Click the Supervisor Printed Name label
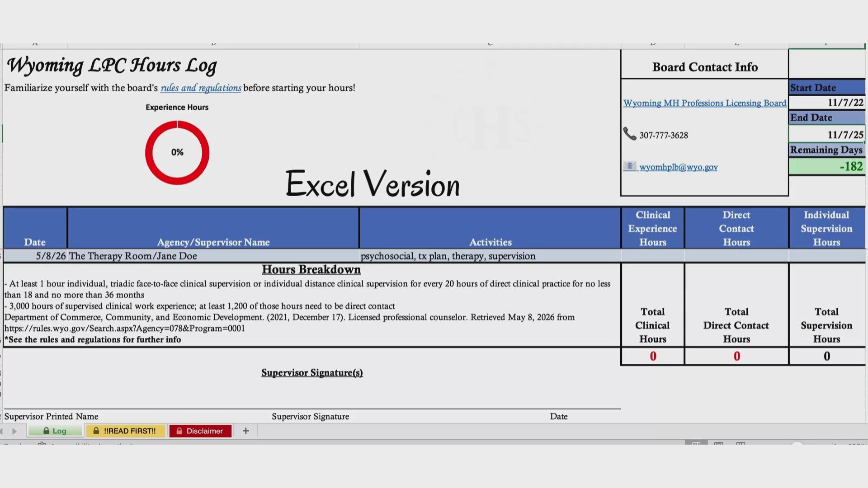The height and width of the screenshot is (488, 868). pos(51,416)
